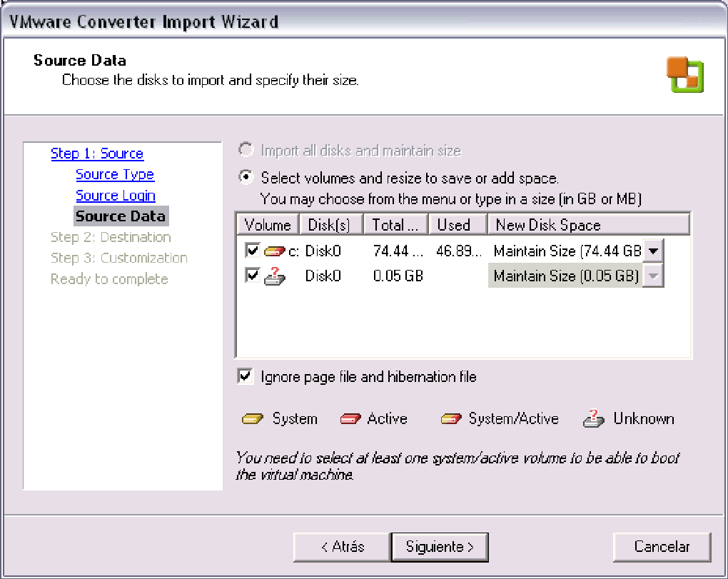The width and height of the screenshot is (728, 579).
Task: Select the Source Data step
Action: 121,216
